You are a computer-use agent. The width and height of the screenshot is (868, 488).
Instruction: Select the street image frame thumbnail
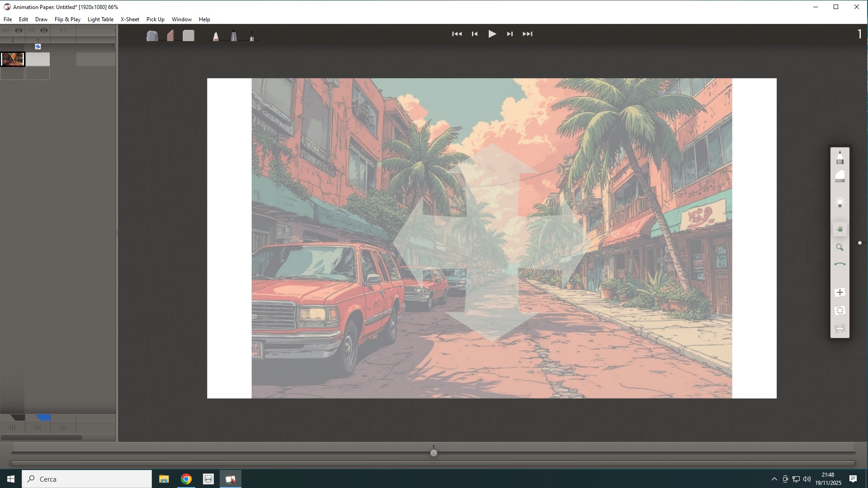(13, 59)
